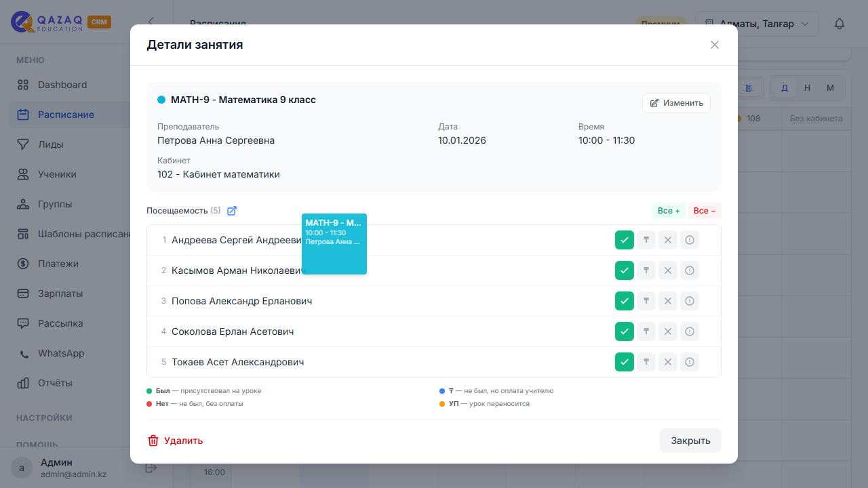Mark Попова Александр as absent (X)
This screenshot has width=868, height=488.
(x=668, y=301)
